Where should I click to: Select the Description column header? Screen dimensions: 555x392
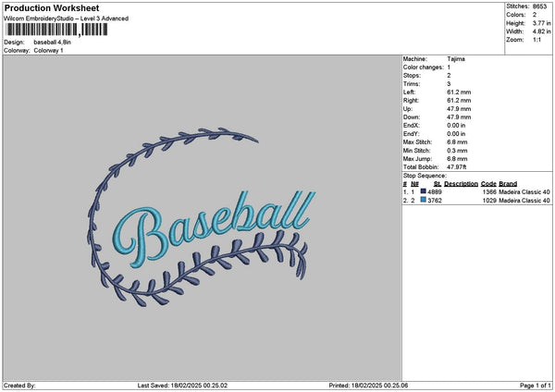(x=461, y=183)
